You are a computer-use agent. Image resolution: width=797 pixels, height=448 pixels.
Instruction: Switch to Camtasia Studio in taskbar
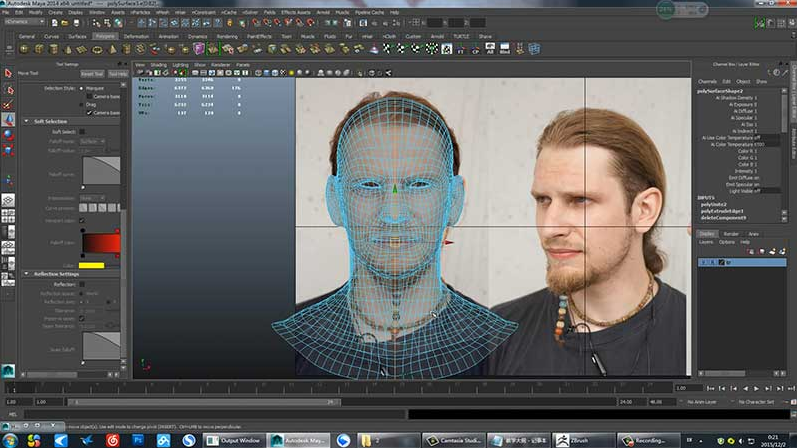point(454,440)
